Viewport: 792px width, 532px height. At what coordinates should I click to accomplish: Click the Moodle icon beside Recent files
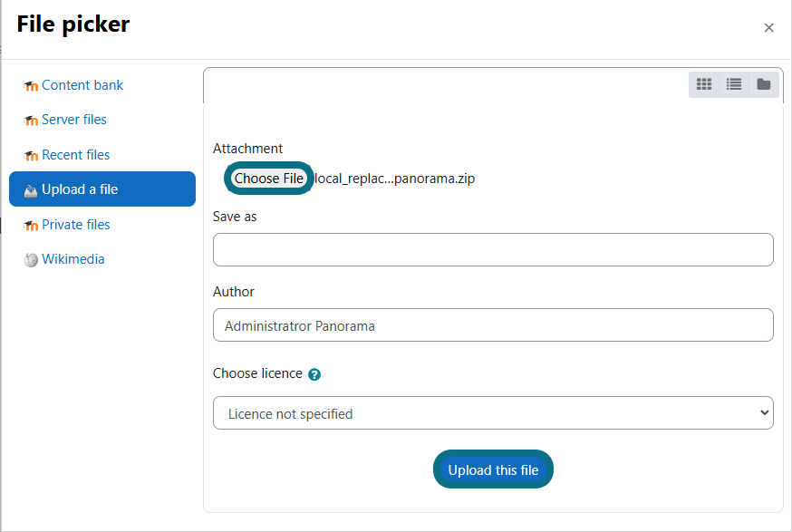tap(31, 156)
